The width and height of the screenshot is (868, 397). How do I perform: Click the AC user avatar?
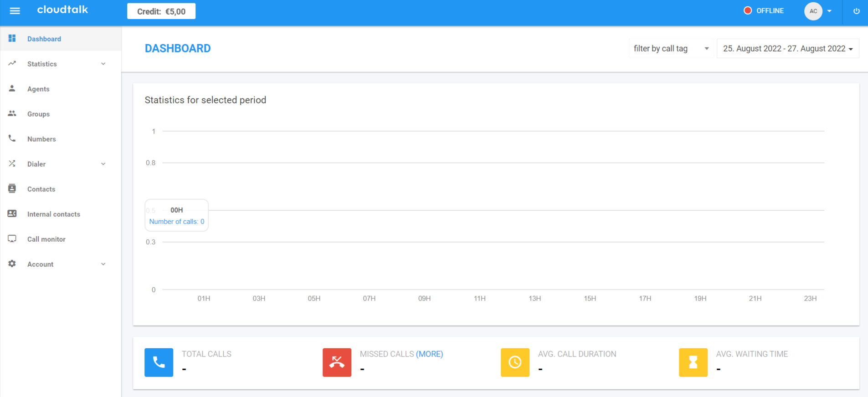click(813, 11)
